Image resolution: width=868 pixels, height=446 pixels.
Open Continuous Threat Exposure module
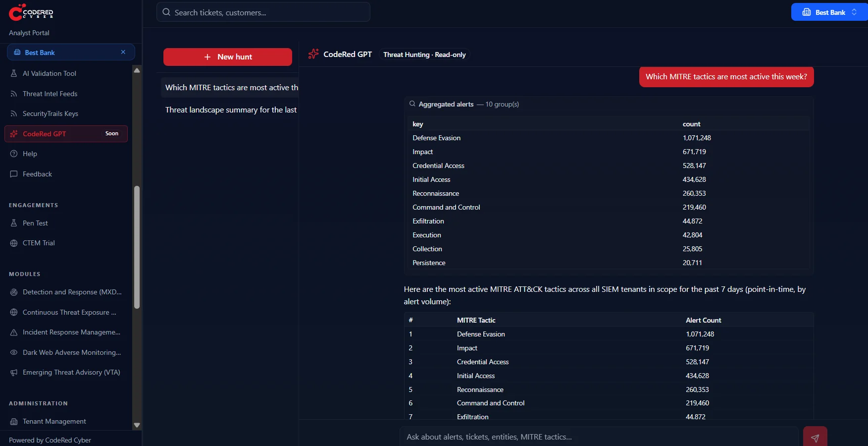[x=69, y=312]
